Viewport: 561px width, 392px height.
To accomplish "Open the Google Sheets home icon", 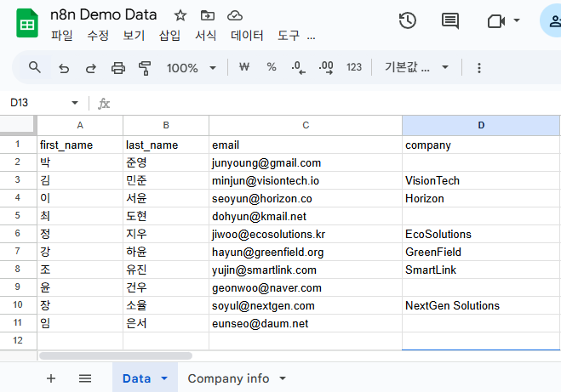I will click(27, 23).
